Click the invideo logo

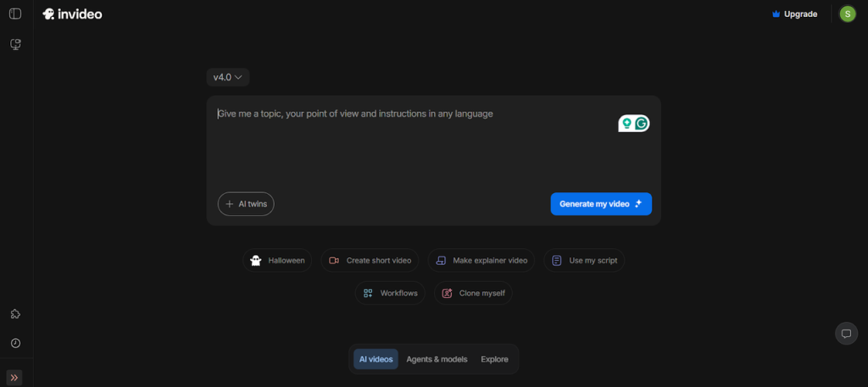click(72, 14)
